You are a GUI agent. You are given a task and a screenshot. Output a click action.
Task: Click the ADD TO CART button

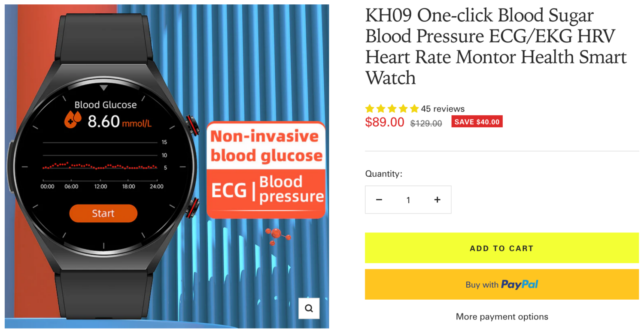[x=501, y=248]
